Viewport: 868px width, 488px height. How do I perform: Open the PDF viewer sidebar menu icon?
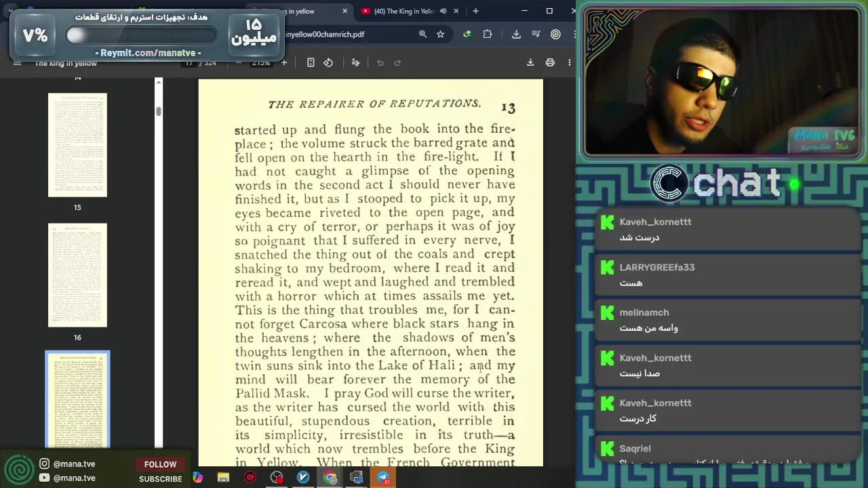point(18,63)
